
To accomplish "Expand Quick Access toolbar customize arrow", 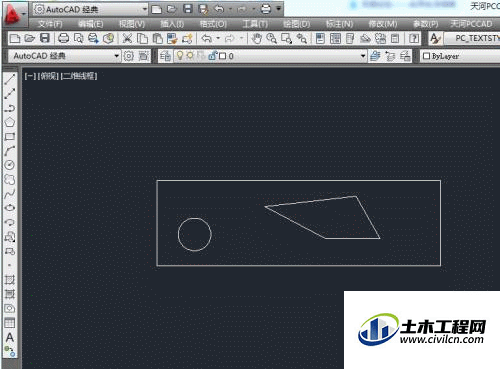I will coord(279,9).
